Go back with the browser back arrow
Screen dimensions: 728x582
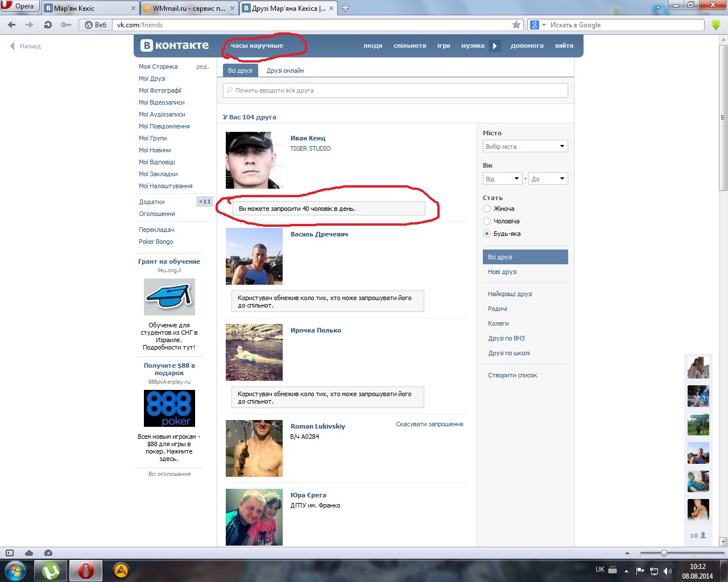[x=11, y=25]
